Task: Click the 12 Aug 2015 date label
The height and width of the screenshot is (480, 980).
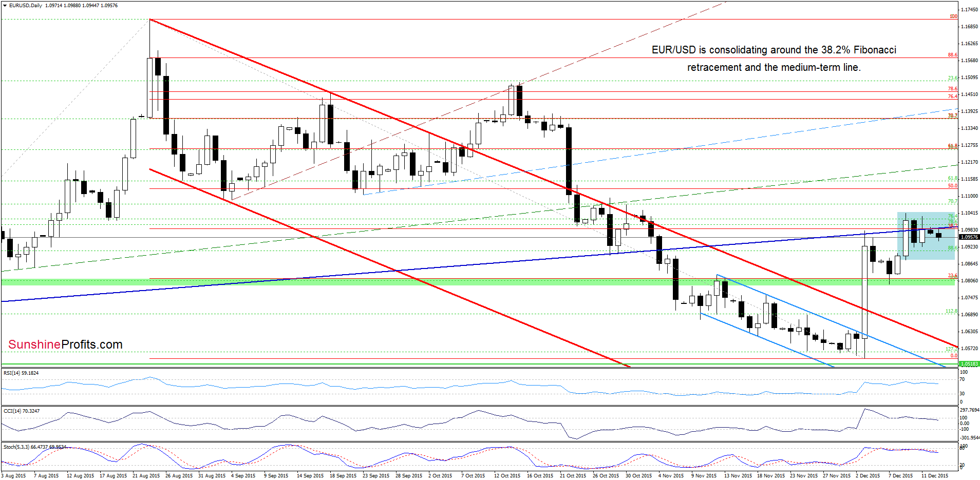Action: point(81,476)
